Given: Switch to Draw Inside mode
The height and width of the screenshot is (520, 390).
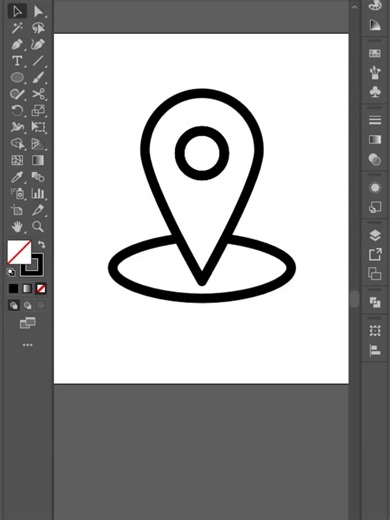Looking at the screenshot, I should [41, 305].
